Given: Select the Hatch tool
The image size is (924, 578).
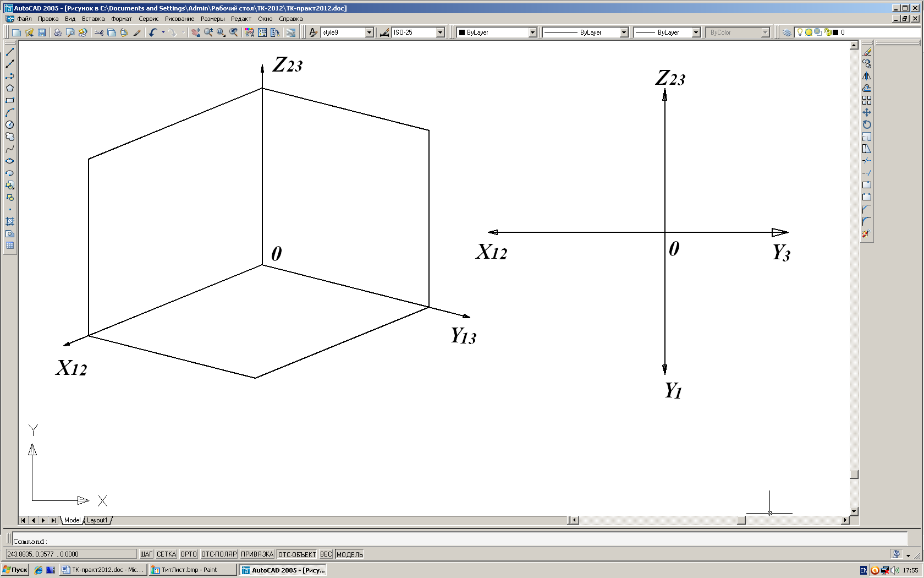Looking at the screenshot, I should (10, 221).
